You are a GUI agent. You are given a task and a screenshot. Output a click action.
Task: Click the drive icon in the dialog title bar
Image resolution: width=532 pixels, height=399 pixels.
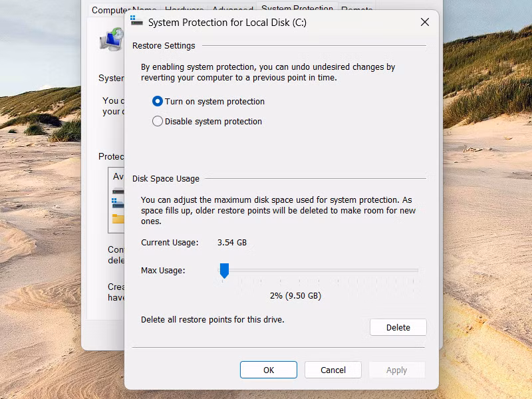136,21
